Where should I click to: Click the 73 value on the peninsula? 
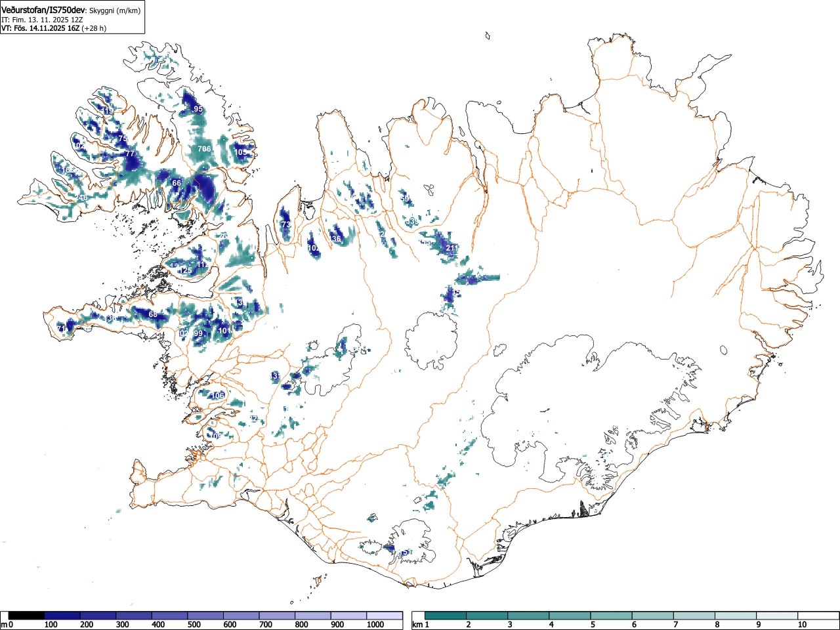286,224
